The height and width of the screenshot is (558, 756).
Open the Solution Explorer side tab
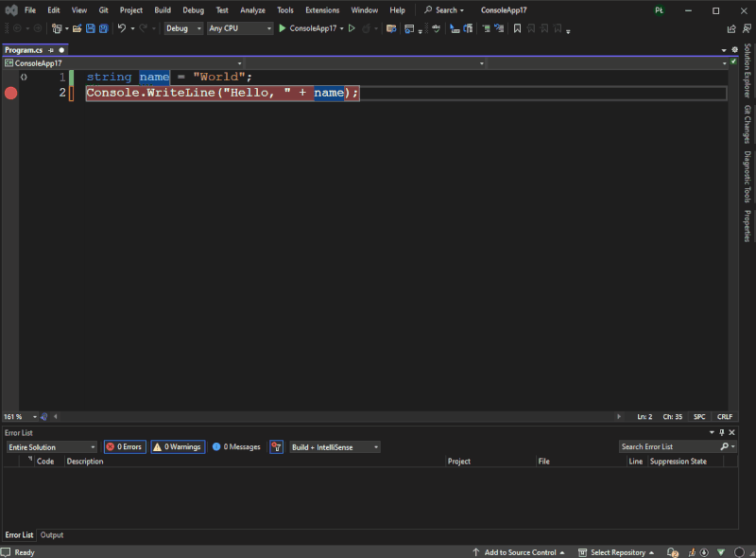tap(747, 71)
